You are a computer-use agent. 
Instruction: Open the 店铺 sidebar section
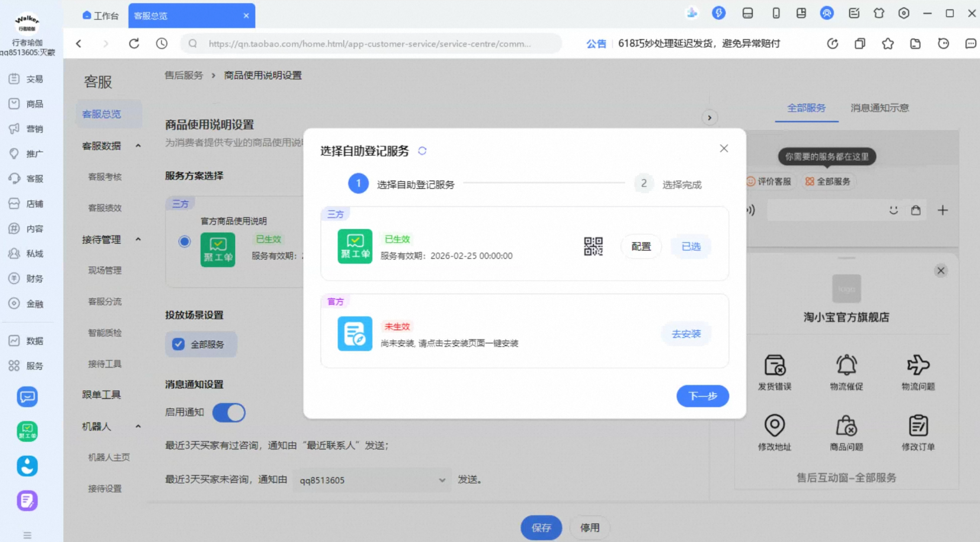click(26, 204)
